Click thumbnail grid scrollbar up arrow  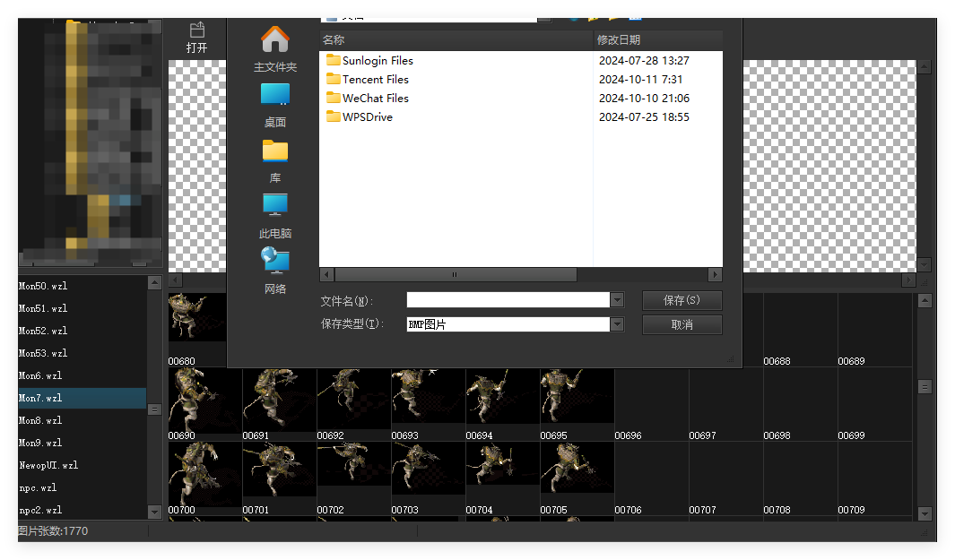[925, 301]
